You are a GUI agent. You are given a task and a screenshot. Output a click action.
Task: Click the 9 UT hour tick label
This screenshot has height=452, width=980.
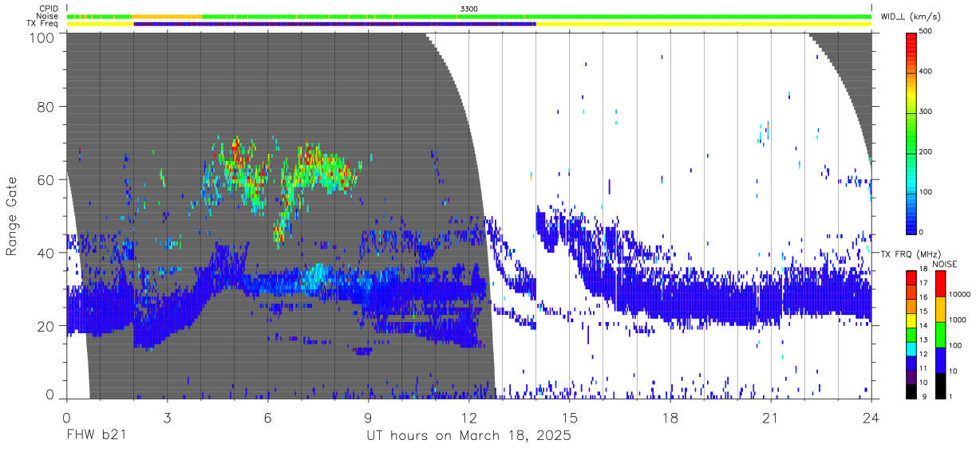coord(368,418)
